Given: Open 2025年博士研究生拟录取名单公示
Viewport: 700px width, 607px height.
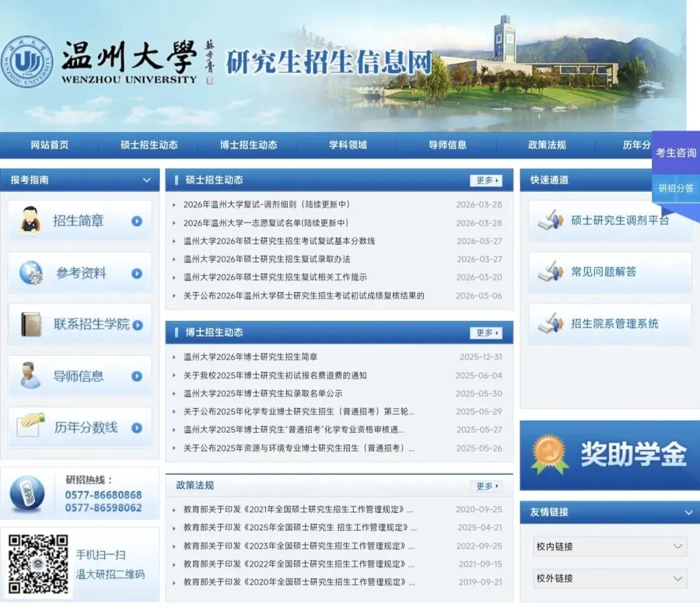Looking at the screenshot, I should click(263, 394).
